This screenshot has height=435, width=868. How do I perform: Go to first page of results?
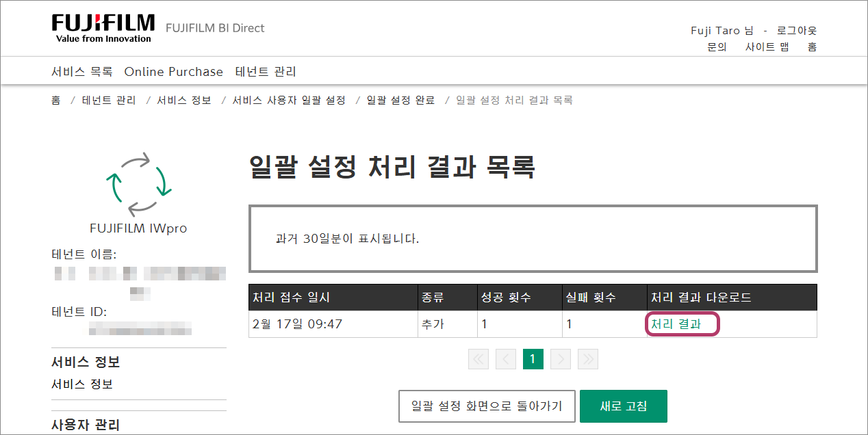click(x=478, y=359)
